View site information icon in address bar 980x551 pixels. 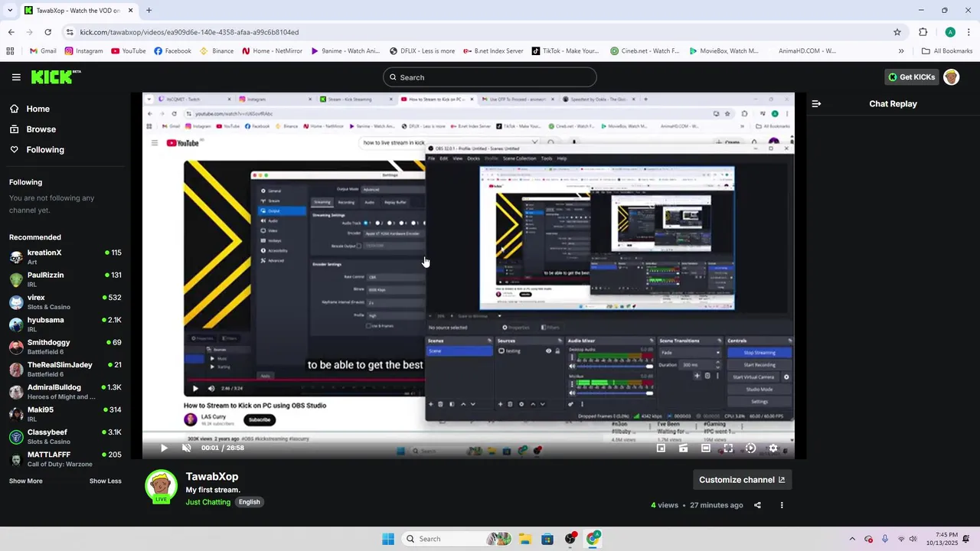(x=70, y=32)
